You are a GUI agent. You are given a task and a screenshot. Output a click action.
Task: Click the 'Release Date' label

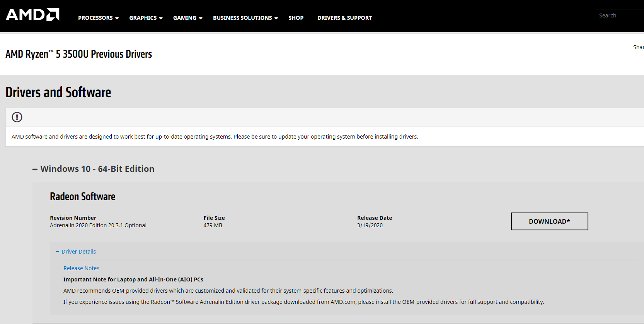click(x=375, y=218)
